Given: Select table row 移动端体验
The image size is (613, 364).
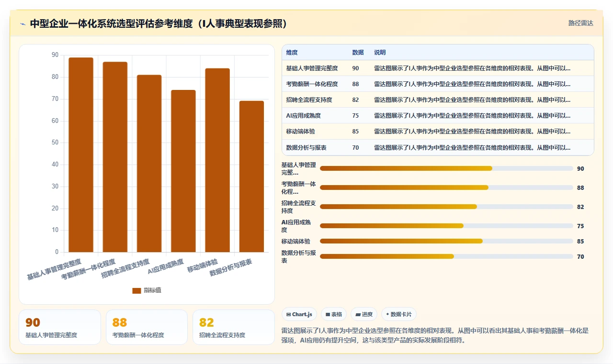Looking at the screenshot, I should point(438,131).
